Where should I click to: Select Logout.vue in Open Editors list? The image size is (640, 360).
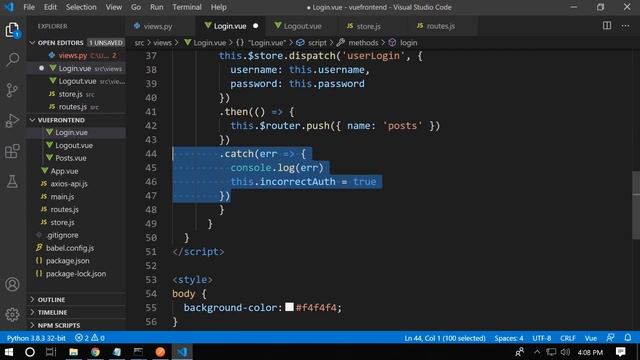77,81
